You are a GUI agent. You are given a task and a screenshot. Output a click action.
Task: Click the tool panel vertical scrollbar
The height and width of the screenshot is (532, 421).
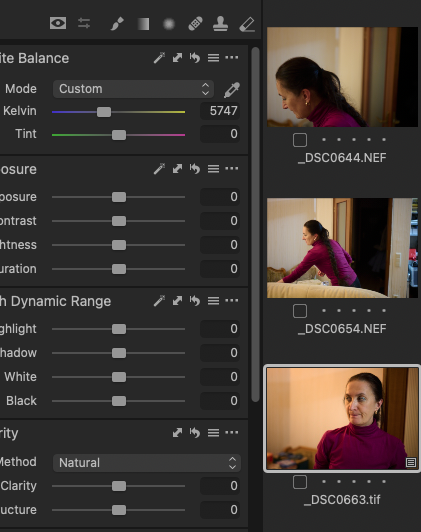[x=255, y=225]
